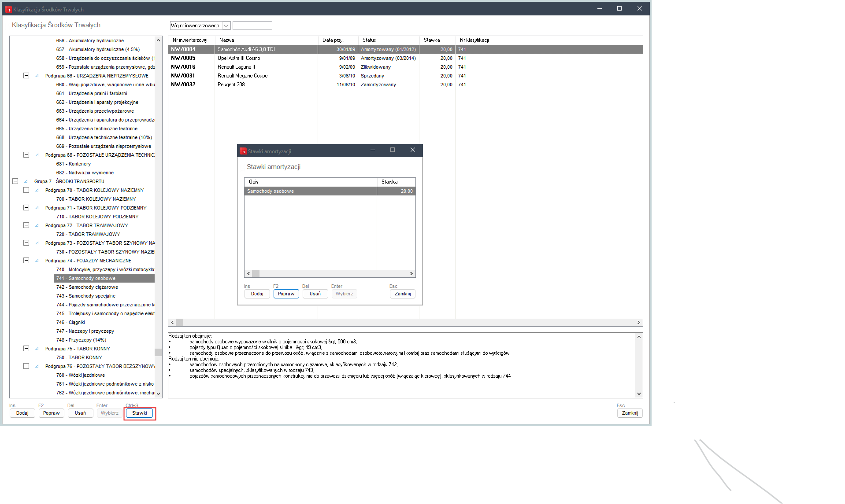845x504 pixels.
Task: Click the main window Usuń button
Action: [81, 413]
